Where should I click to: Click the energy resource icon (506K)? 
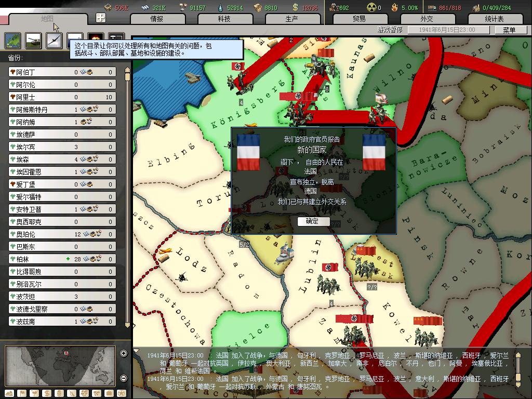[x=108, y=7]
